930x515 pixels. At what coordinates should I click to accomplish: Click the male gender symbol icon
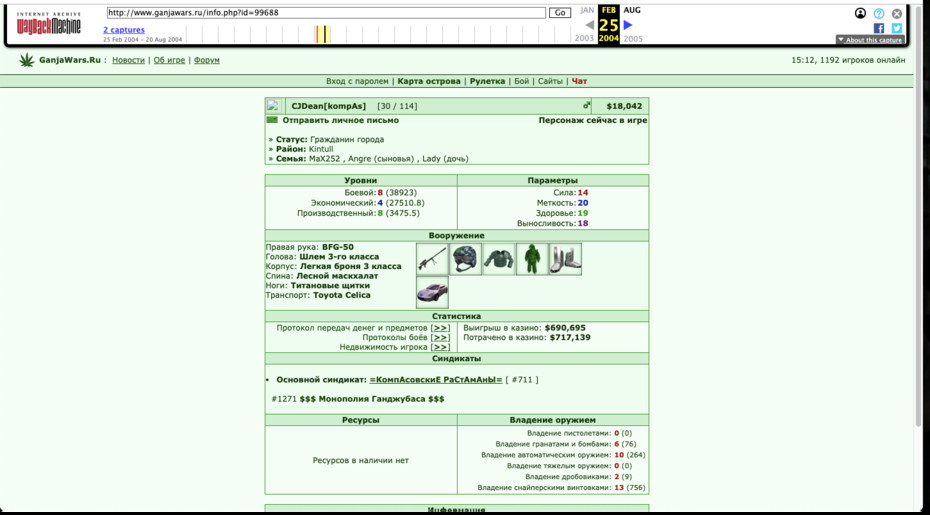(x=587, y=105)
